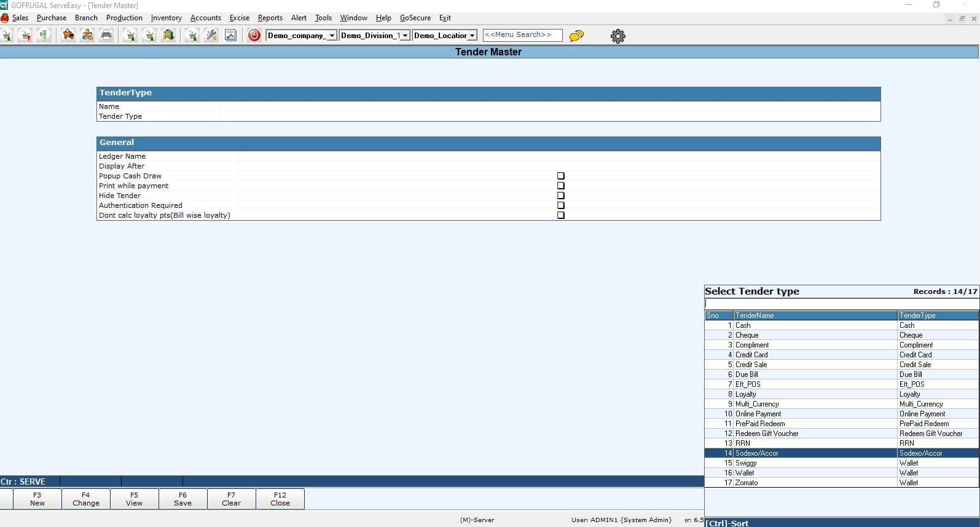Viewport: 980px width, 527px height.
Task: Open the Sales menu
Action: coord(20,18)
